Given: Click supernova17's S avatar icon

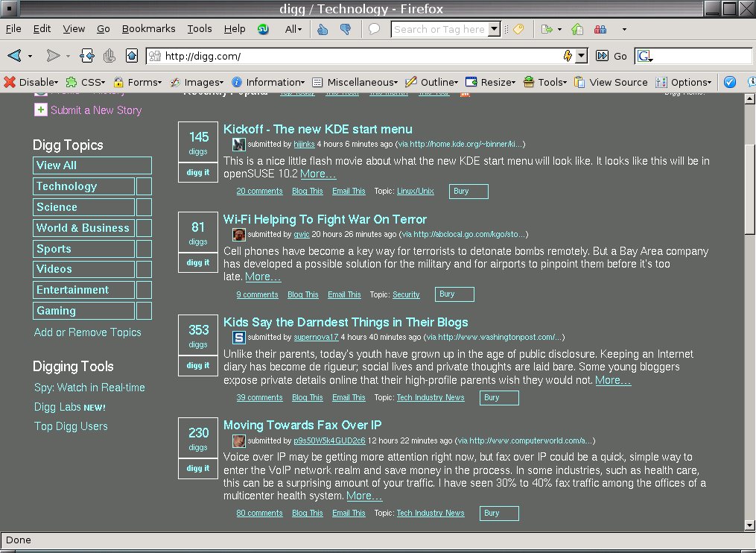Looking at the screenshot, I should click(x=238, y=338).
